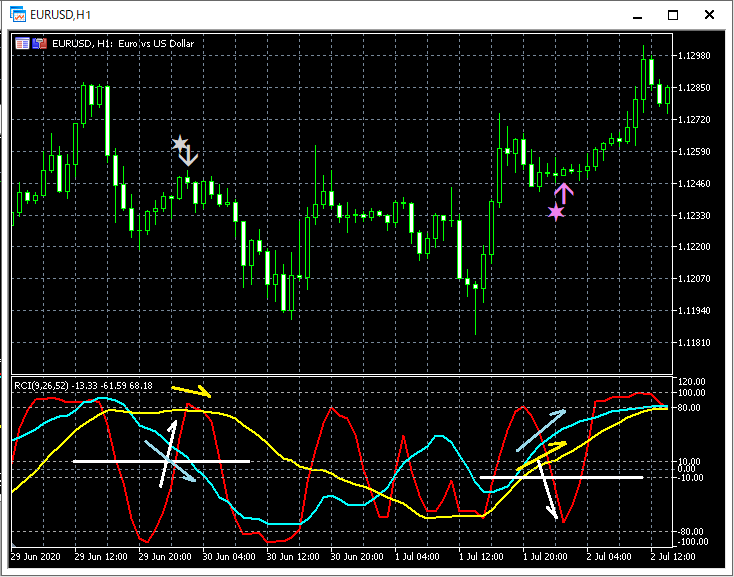Click the EURUSD,H1 window chart icon
Viewport: 734px width, 577px height.
(18, 15)
